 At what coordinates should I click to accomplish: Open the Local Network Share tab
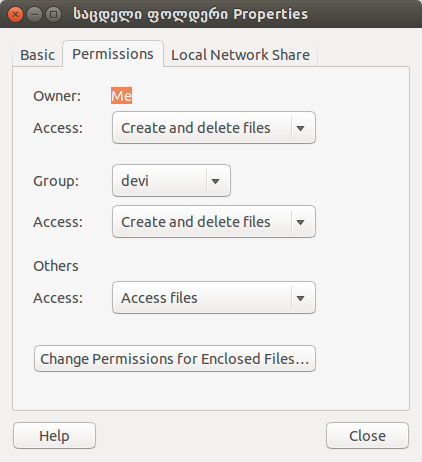(x=240, y=55)
